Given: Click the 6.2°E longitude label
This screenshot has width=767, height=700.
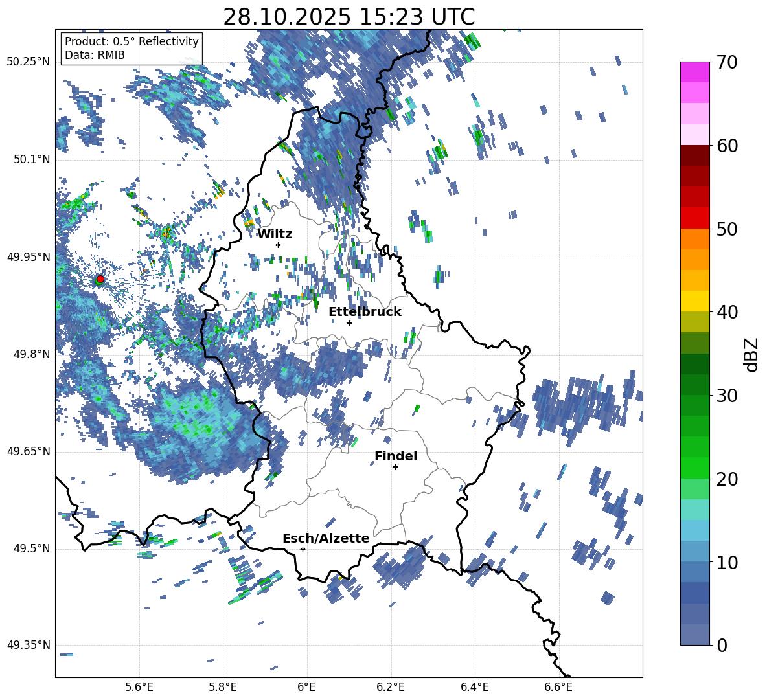Looking at the screenshot, I should (391, 687).
